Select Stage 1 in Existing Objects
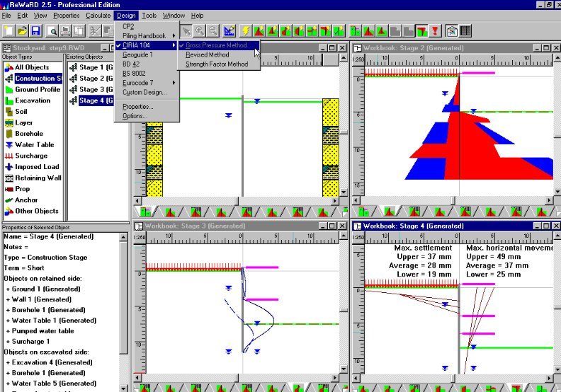 click(x=91, y=67)
